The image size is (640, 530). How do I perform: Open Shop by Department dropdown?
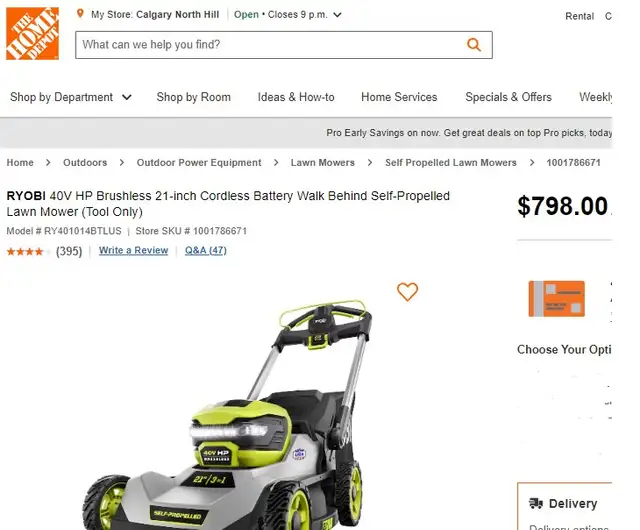point(71,97)
